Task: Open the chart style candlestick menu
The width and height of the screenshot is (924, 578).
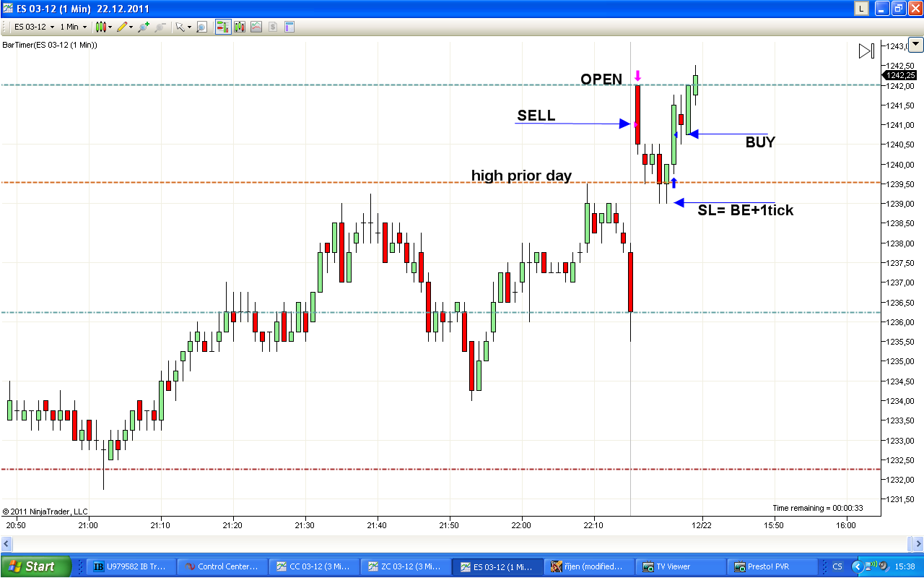Action: [103, 27]
